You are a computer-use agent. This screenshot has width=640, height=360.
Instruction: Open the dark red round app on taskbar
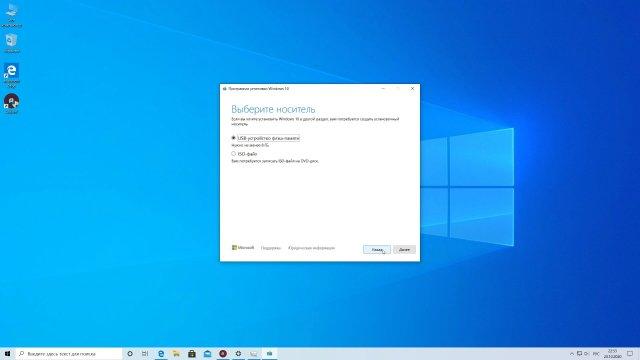click(223, 353)
